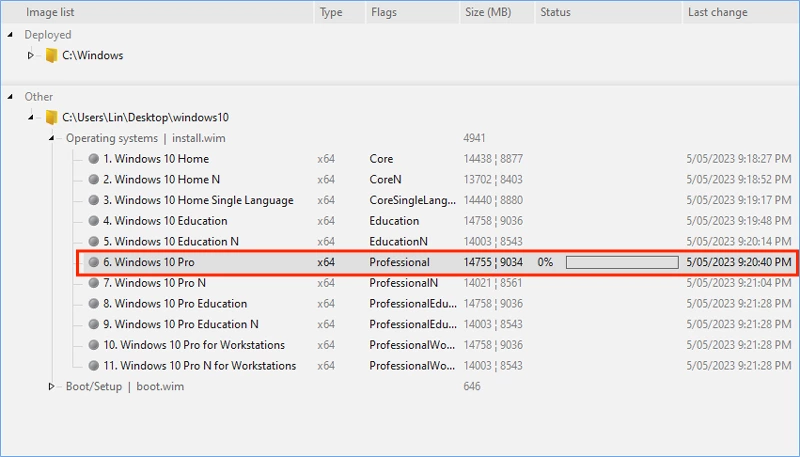800x457 pixels.
Task: Click the gray status dot for Windows 10 Home N
Action: 93,180
